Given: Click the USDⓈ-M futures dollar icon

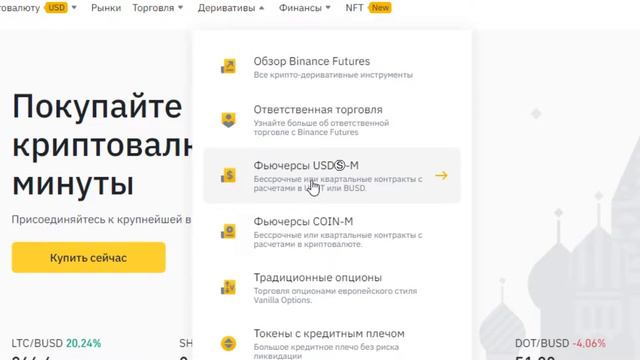Looking at the screenshot, I should [229, 176].
